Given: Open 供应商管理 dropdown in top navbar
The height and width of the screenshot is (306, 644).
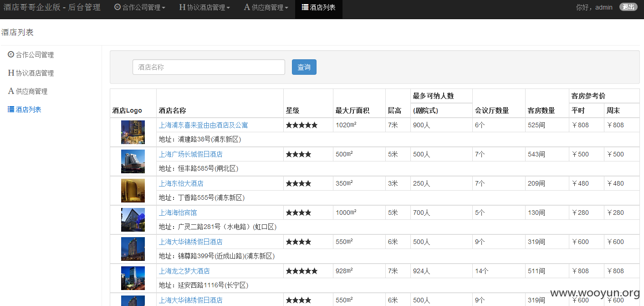Looking at the screenshot, I should point(266,7).
